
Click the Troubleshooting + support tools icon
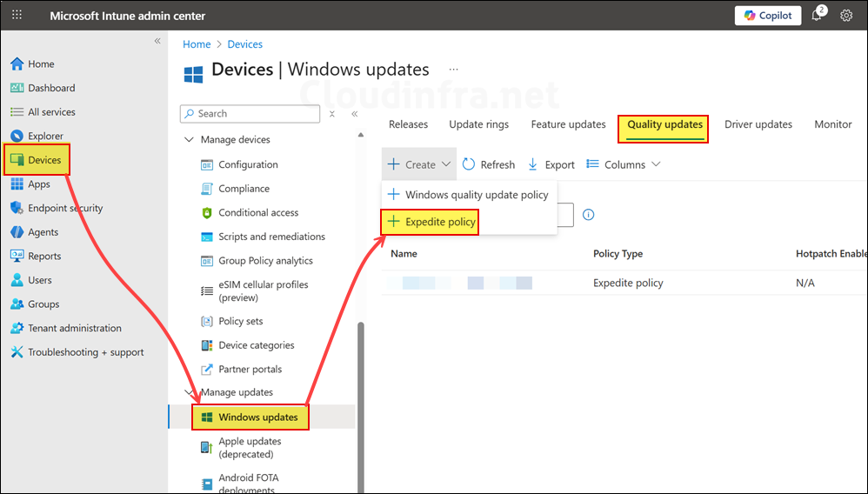click(17, 351)
